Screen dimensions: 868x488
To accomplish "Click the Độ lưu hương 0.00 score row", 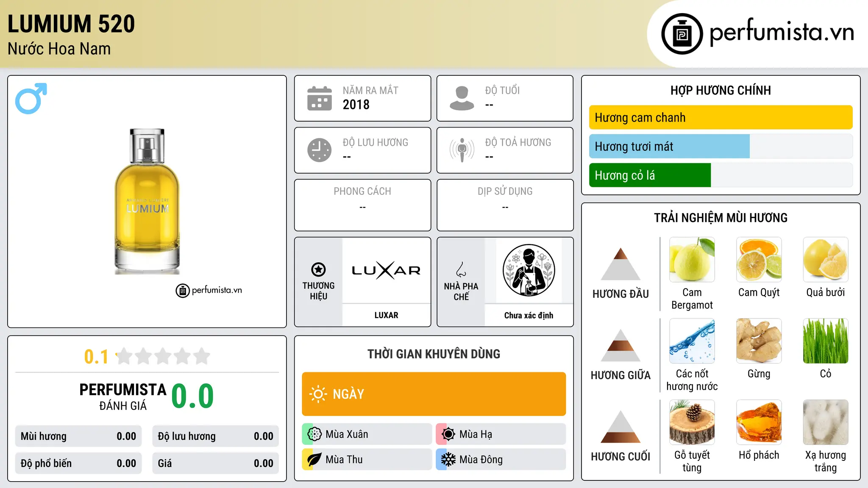I will pyautogui.click(x=215, y=436).
